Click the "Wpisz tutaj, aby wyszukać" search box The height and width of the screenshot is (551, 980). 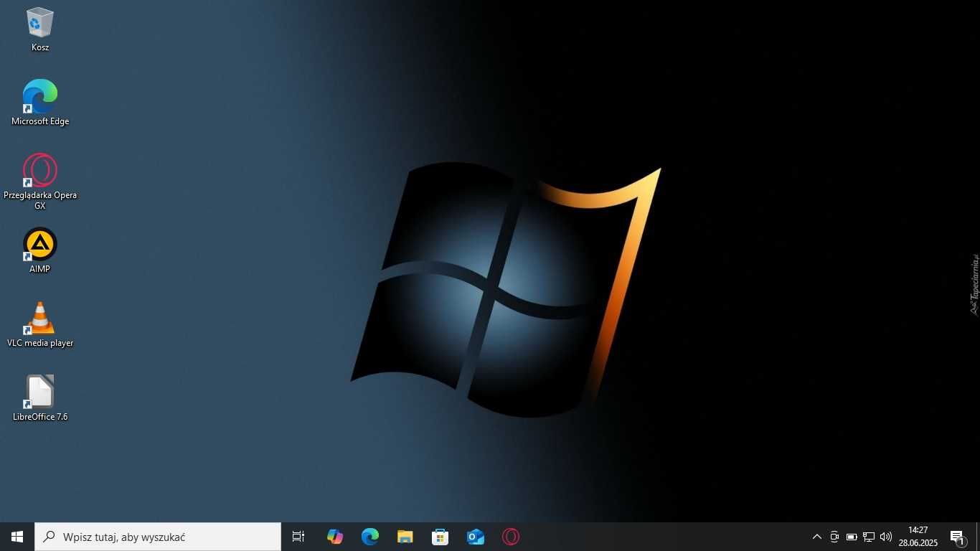(x=158, y=537)
